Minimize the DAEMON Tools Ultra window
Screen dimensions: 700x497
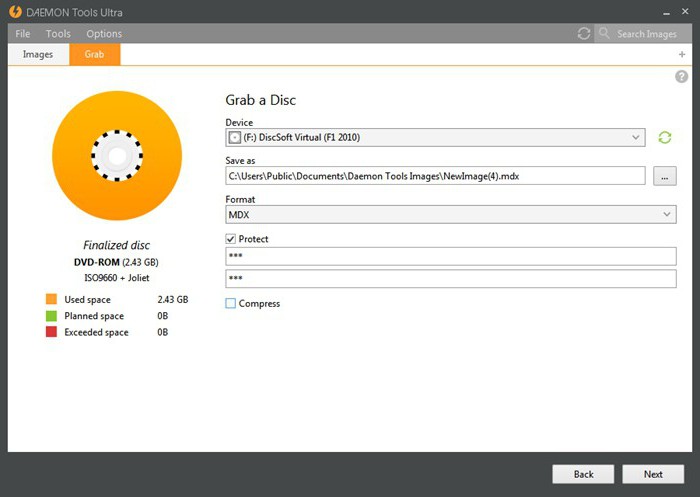point(667,13)
